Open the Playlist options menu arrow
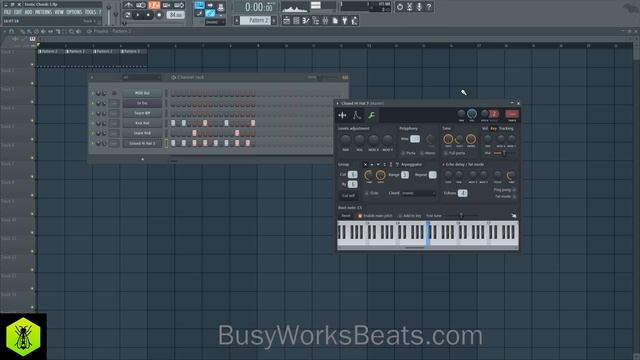 pyautogui.click(x=4, y=31)
